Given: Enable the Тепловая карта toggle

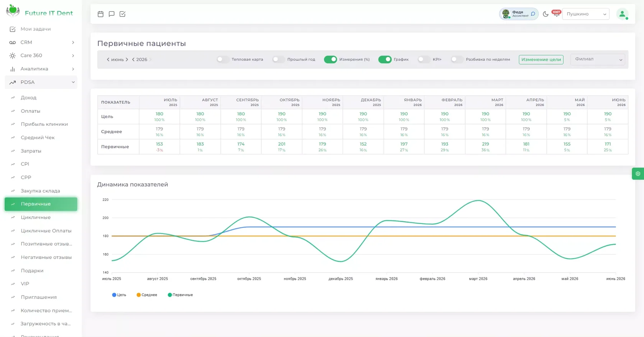Looking at the screenshot, I should click(x=222, y=59).
